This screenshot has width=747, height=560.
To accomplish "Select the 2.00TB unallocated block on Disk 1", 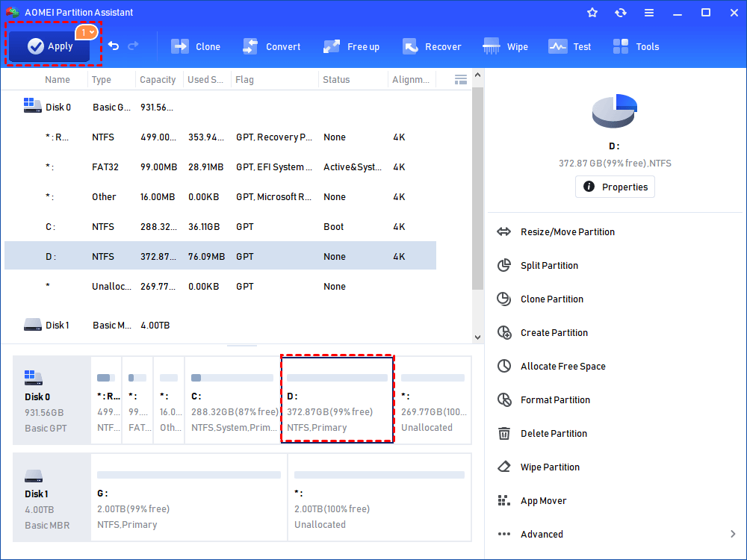I will coord(379,497).
